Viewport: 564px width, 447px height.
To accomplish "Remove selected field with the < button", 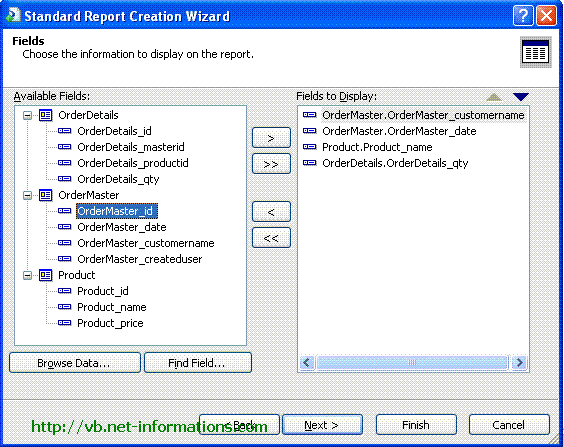I will [x=271, y=212].
